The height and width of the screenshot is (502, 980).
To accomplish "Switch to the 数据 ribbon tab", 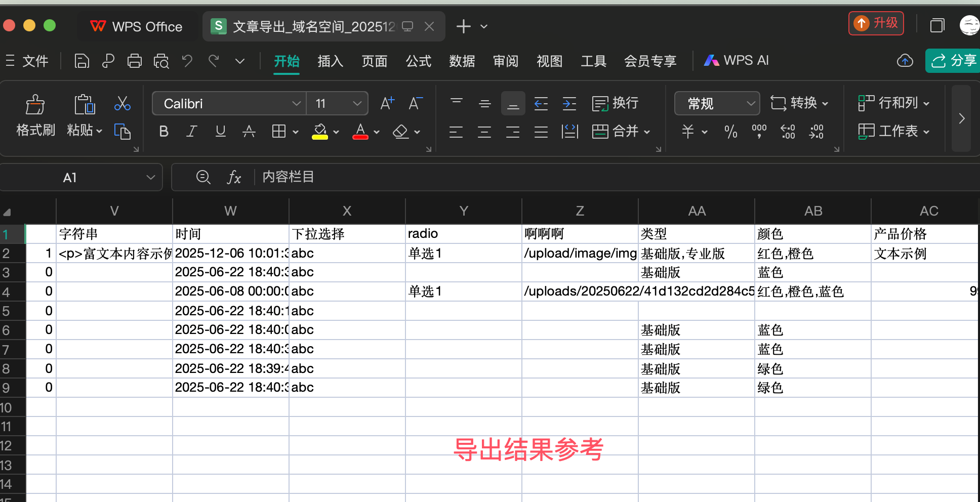I will point(462,61).
